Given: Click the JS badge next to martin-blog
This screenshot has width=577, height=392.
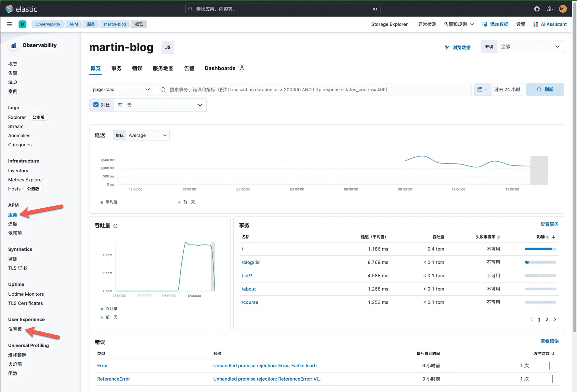Looking at the screenshot, I should 168,47.
